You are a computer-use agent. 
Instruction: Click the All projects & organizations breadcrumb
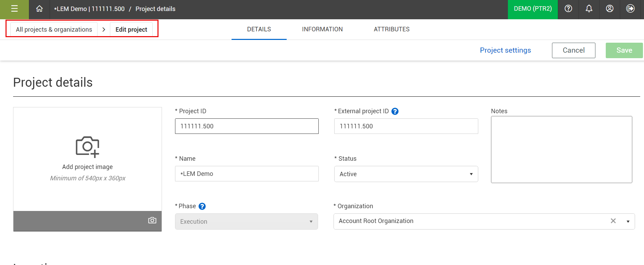(x=54, y=30)
